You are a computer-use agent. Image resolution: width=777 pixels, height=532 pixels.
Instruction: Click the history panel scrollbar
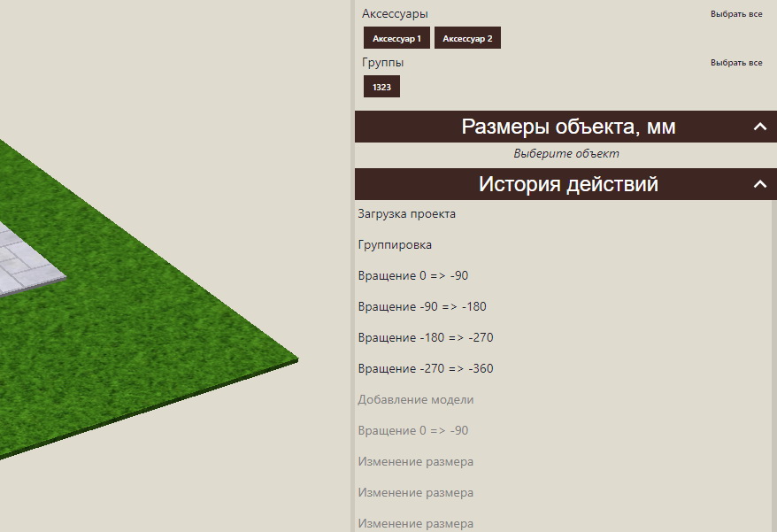[774, 366]
